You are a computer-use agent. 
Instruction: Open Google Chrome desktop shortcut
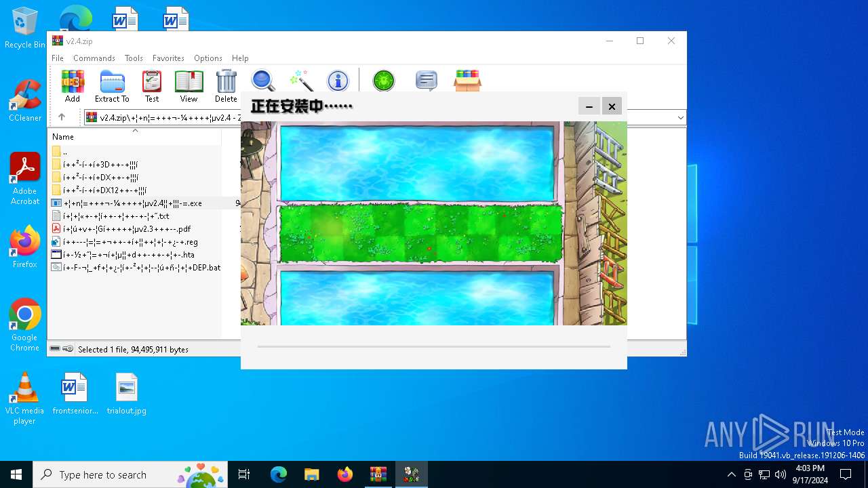[24, 325]
